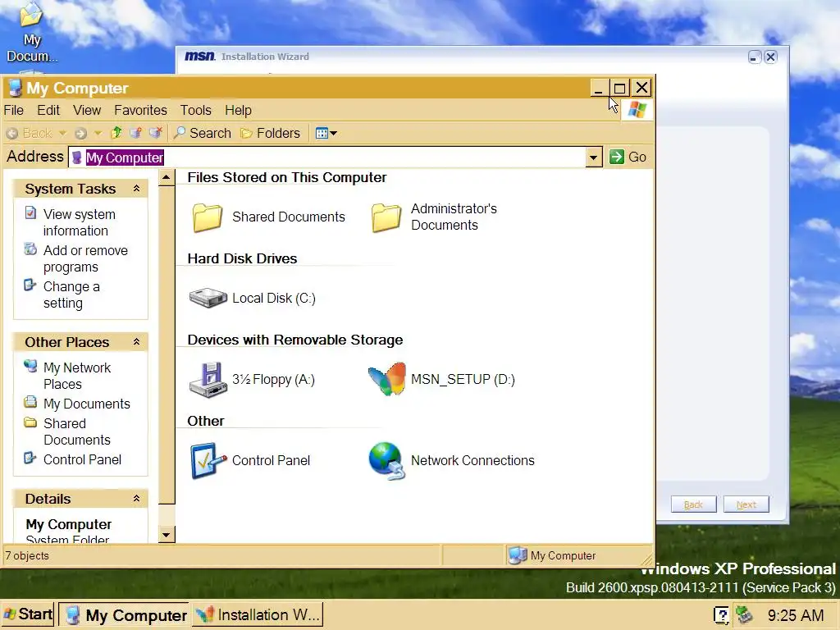Toggle the Folders pane button
This screenshot has height=630, width=840.
(270, 133)
